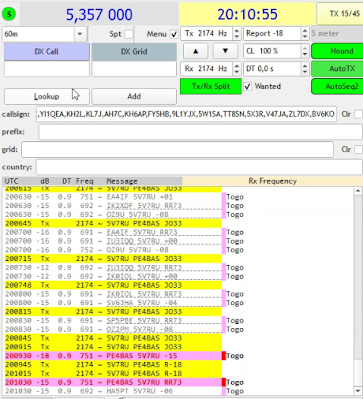The image size is (363, 399).
Task: Select row SV6JHA 5V7RU -04
Action: coord(113,303)
